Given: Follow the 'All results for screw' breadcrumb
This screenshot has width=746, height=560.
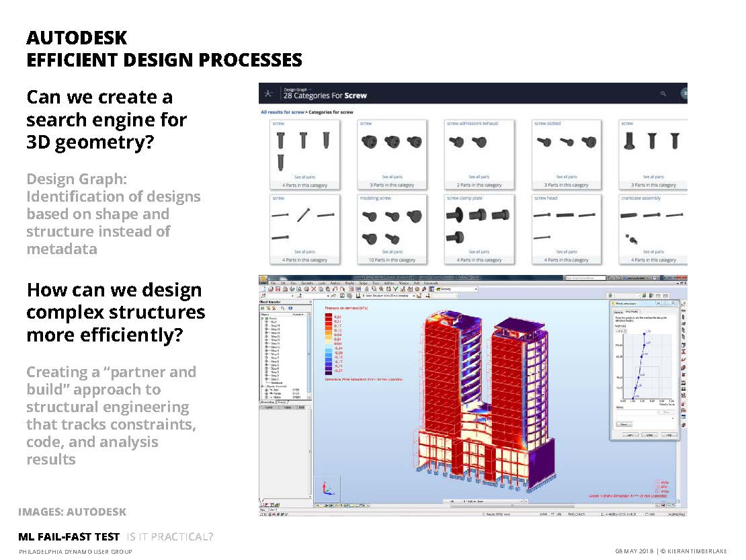Looking at the screenshot, I should (282, 112).
